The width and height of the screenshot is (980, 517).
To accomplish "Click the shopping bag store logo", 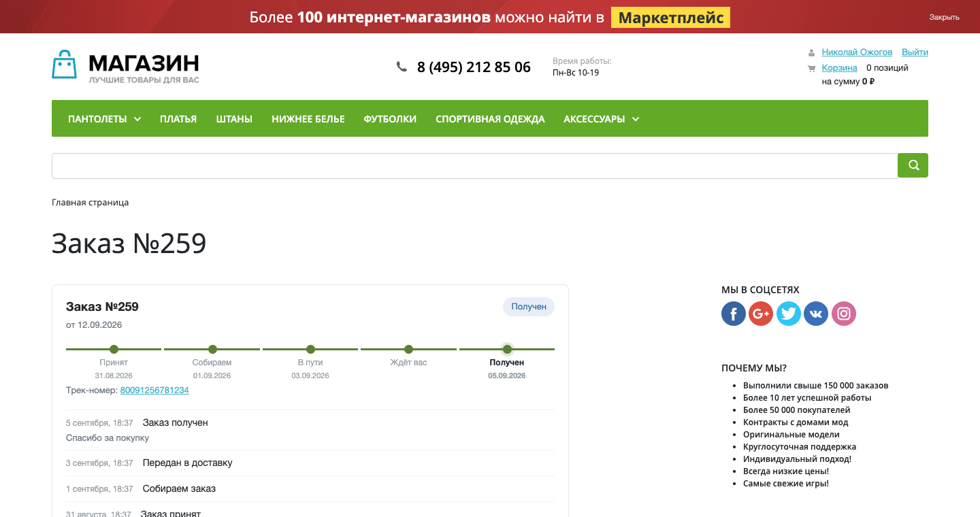I will [65, 64].
